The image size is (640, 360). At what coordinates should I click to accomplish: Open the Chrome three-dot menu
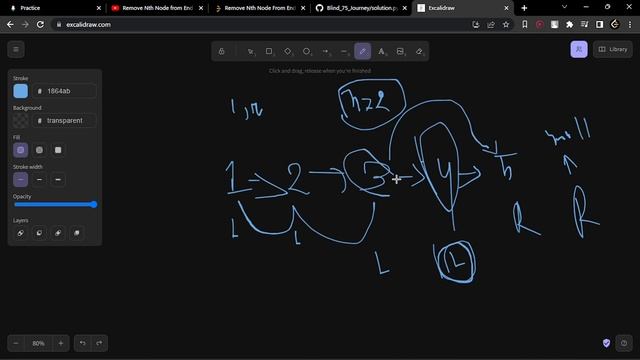[630, 24]
